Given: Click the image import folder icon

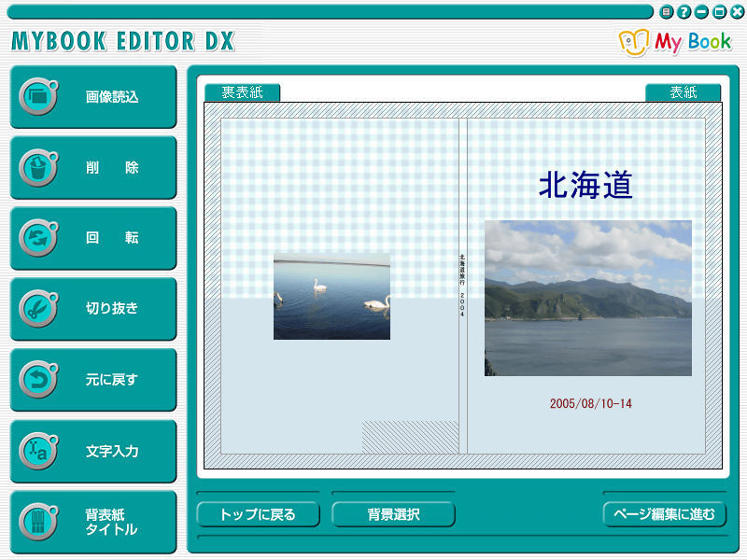Looking at the screenshot, I should (x=38, y=97).
